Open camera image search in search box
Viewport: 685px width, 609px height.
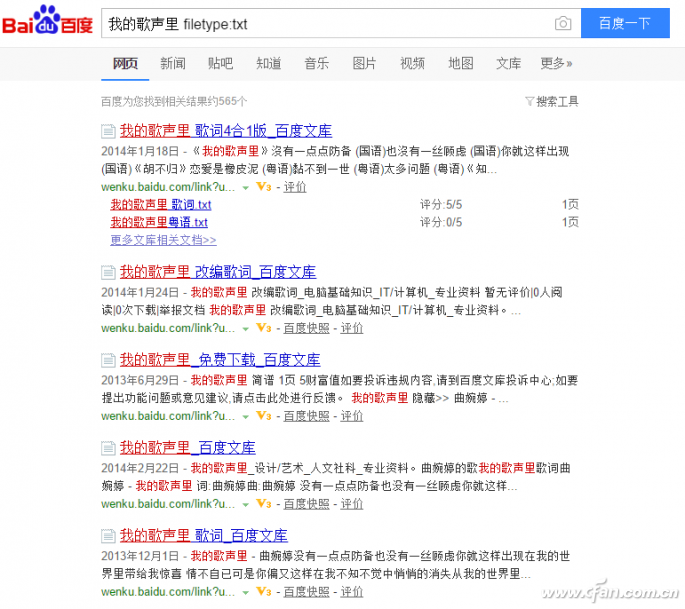563,23
